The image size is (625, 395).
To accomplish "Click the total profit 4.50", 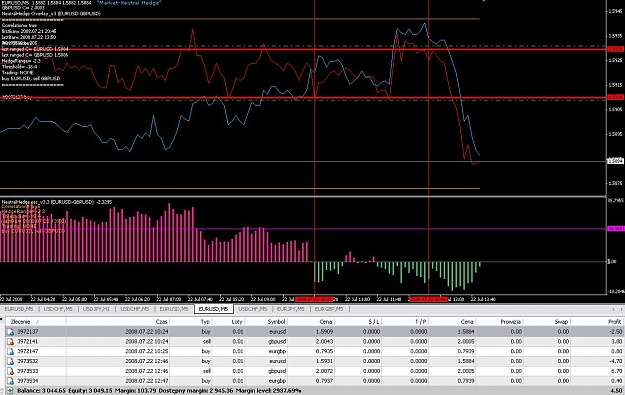I will (x=617, y=391).
